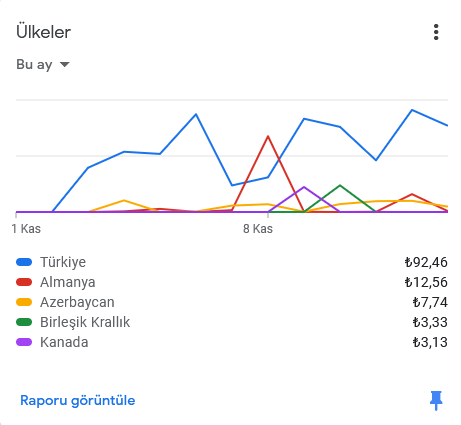Select the Azerbaycan legend label
The width and height of the screenshot is (461, 425).
coord(77,302)
